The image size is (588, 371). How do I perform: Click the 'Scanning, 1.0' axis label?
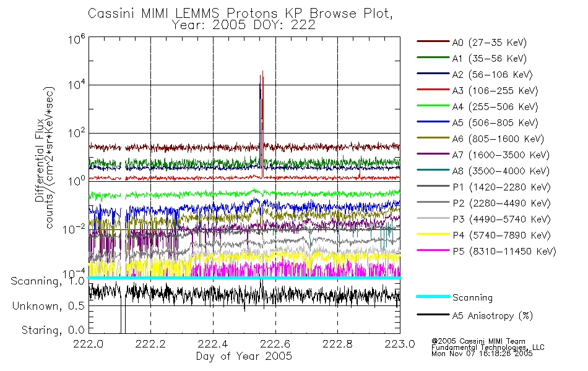coord(48,281)
